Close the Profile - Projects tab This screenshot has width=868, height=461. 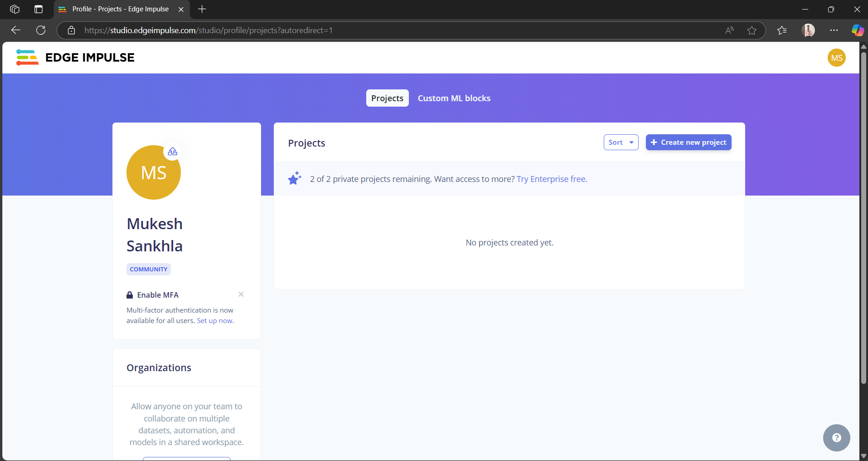tap(181, 9)
